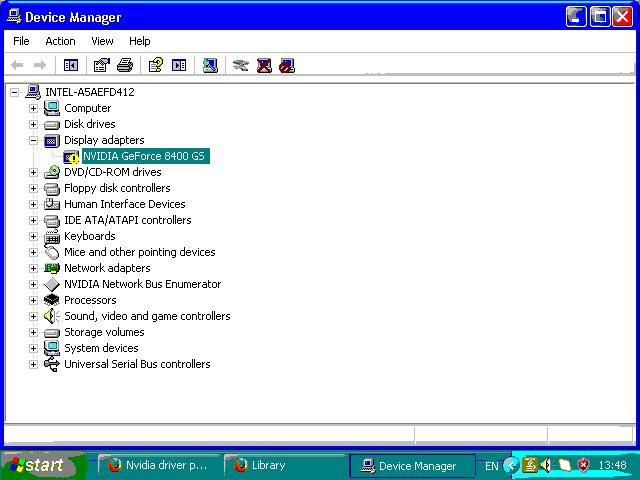The height and width of the screenshot is (480, 640).
Task: Select NVIDIA Network Bus Enumerator label
Action: 142,284
